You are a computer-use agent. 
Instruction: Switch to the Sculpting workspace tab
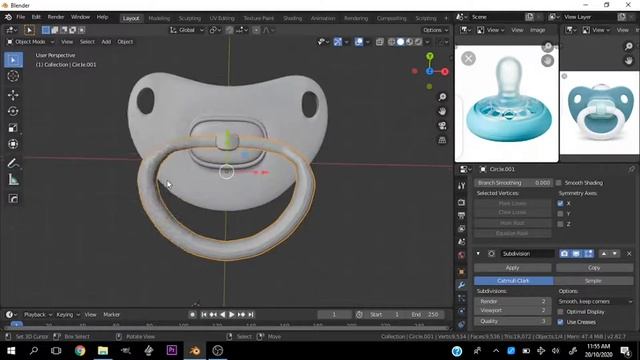(x=189, y=18)
